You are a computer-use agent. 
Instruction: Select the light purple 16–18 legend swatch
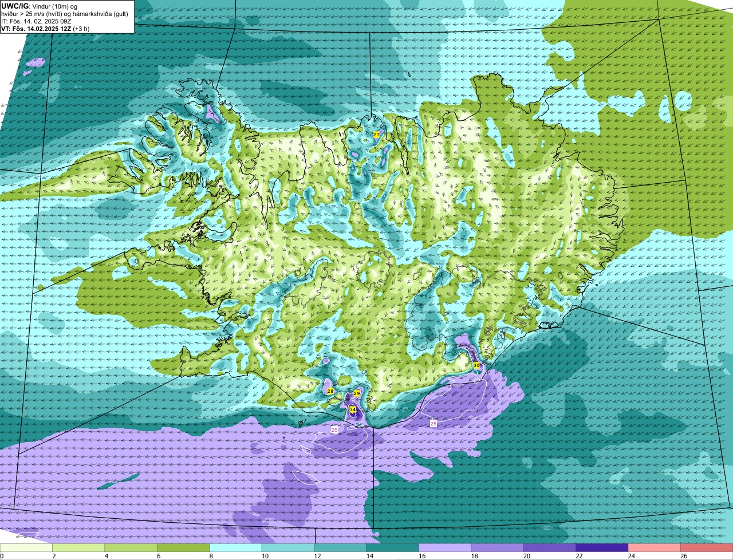pyautogui.click(x=445, y=548)
